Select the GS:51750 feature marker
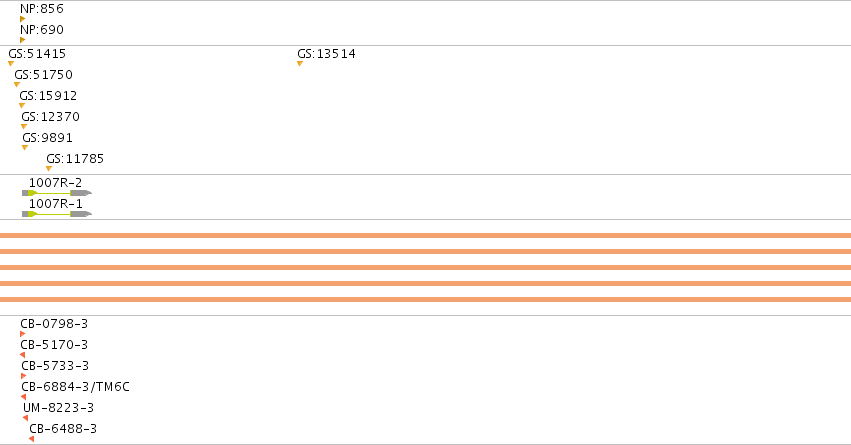 (17, 85)
